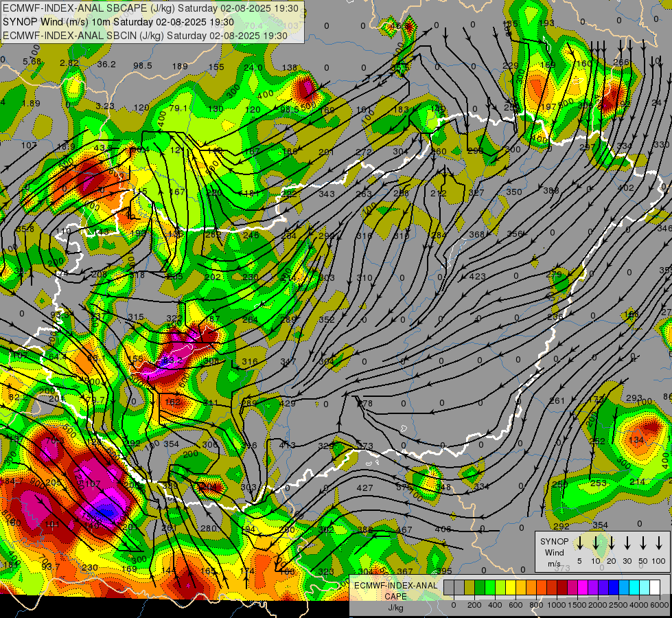Click the map value '343'
672x618 pixels.
(327, 194)
